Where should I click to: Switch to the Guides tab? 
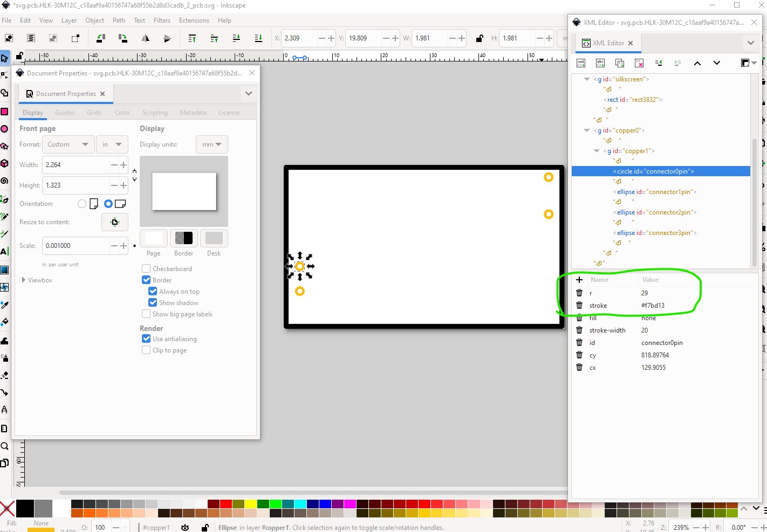coord(65,113)
